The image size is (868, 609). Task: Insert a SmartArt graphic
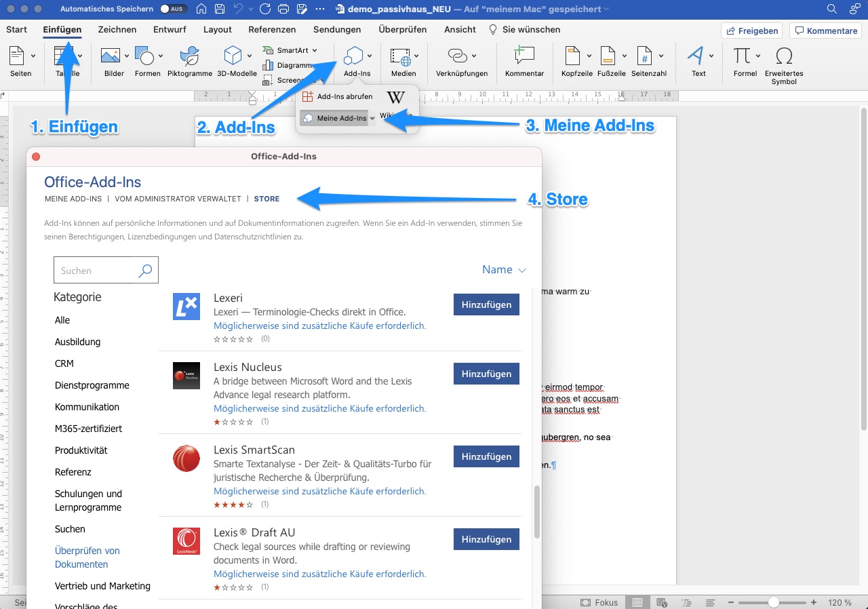point(291,50)
